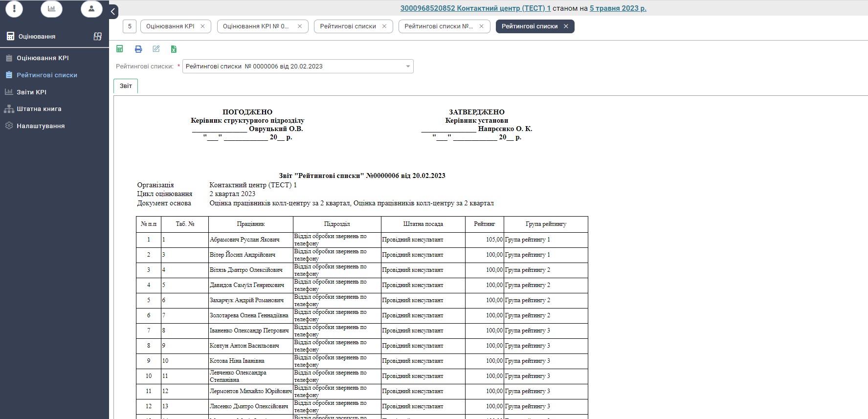
Task: Open the Оцінювання KPI sidebar item
Action: pos(43,58)
